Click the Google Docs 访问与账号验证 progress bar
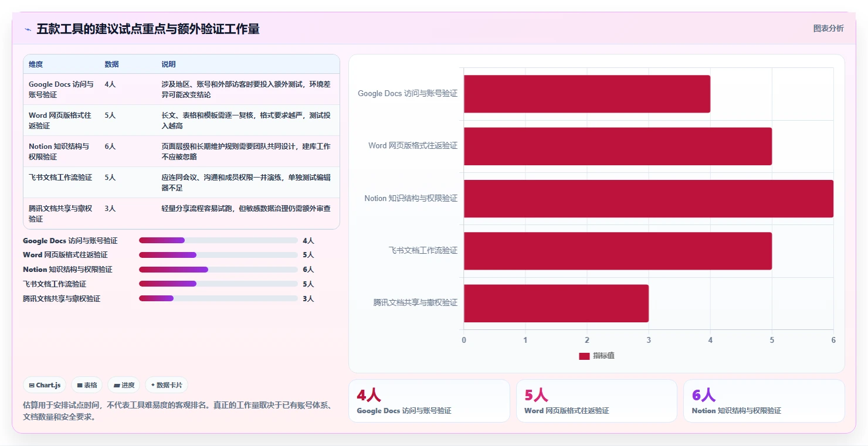 click(x=218, y=240)
